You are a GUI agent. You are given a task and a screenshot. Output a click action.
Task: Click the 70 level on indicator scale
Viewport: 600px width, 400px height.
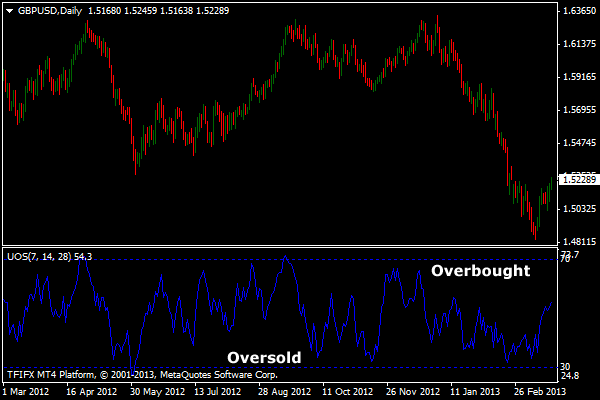pyautogui.click(x=566, y=260)
